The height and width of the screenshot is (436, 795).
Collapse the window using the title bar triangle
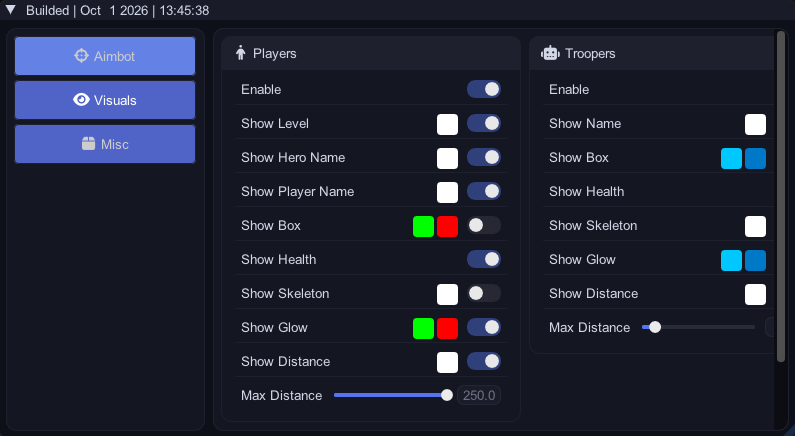[10, 10]
